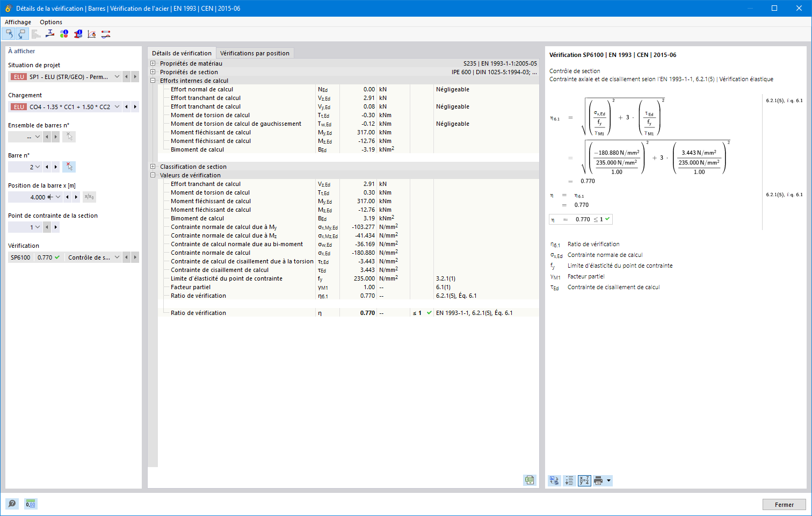Select next Point de contrainte arrow
This screenshot has height=516, width=812.
[55, 227]
